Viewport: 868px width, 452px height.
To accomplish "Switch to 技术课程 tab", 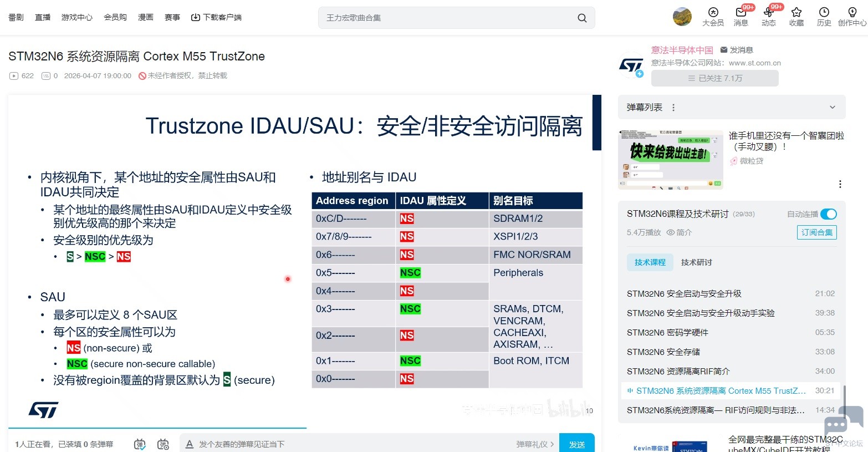I will tap(650, 262).
